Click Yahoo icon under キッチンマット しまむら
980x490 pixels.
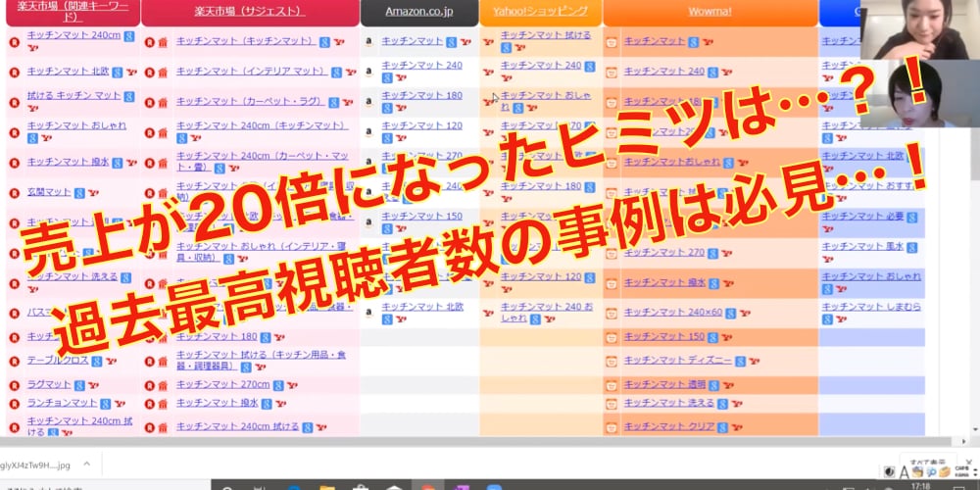pyautogui.click(x=841, y=319)
